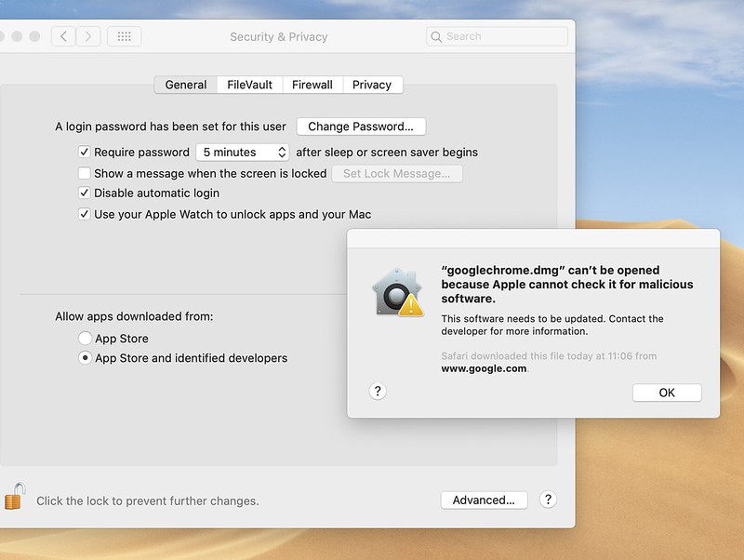Open help in the googlechrome.dmg alert dialog
The image size is (744, 560).
(378, 391)
